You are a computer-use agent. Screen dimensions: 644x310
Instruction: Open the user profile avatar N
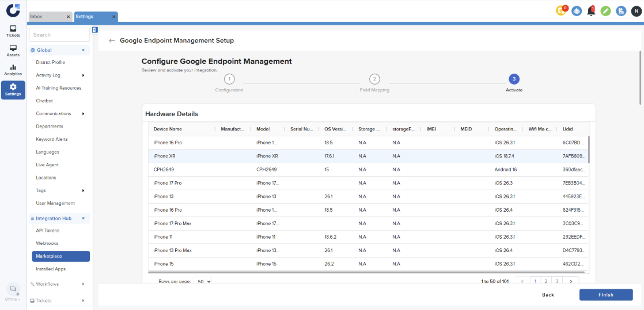click(x=636, y=11)
